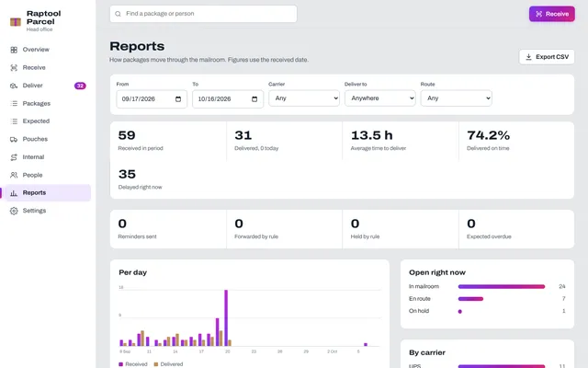This screenshot has height=368, width=588.
Task: Click the Delivered tan legend swatch
Action: click(x=156, y=364)
